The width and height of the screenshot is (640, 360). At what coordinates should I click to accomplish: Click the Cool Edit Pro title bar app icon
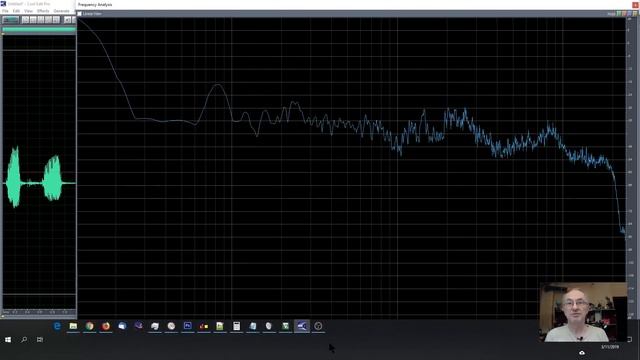point(3,4)
